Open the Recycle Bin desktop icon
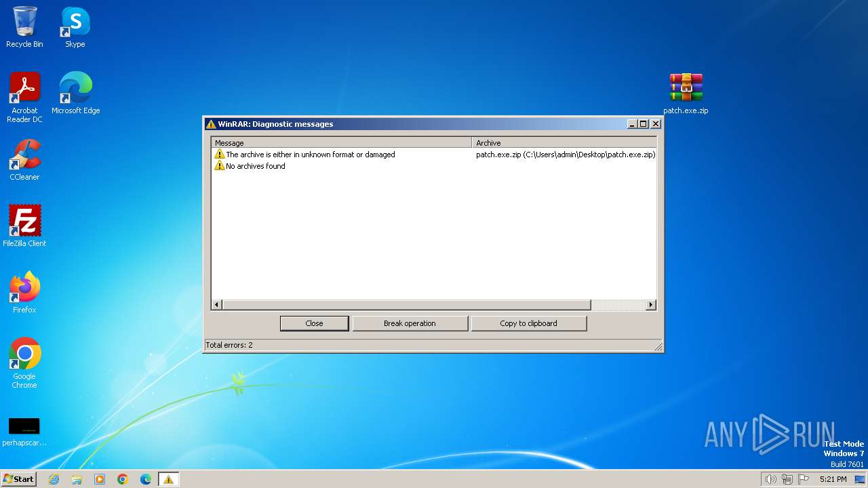Screen dimensions: 868x488 [24, 27]
